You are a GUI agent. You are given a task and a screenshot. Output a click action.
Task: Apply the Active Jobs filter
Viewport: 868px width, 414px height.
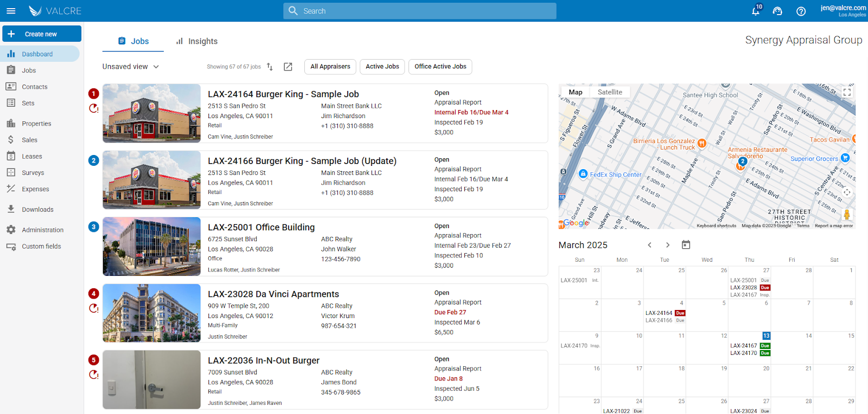[x=382, y=67]
